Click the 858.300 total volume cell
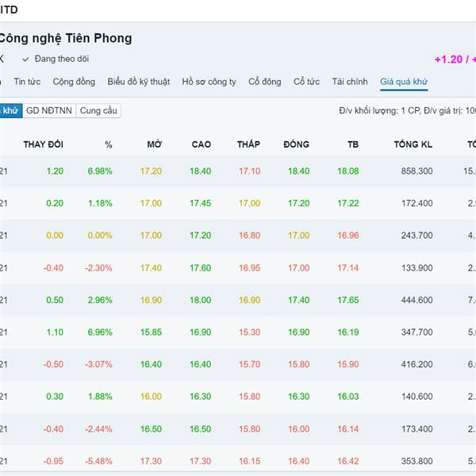Viewport: 476px width, 476px height. click(x=416, y=171)
